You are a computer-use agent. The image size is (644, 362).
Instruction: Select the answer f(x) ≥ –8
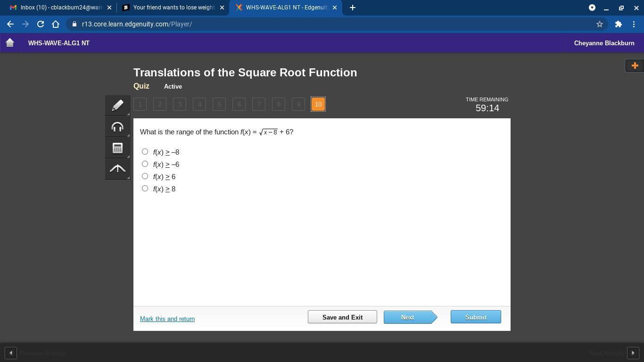145,152
